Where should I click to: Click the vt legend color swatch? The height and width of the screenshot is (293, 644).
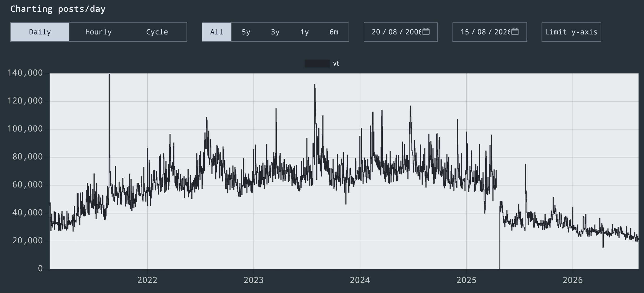pos(317,64)
